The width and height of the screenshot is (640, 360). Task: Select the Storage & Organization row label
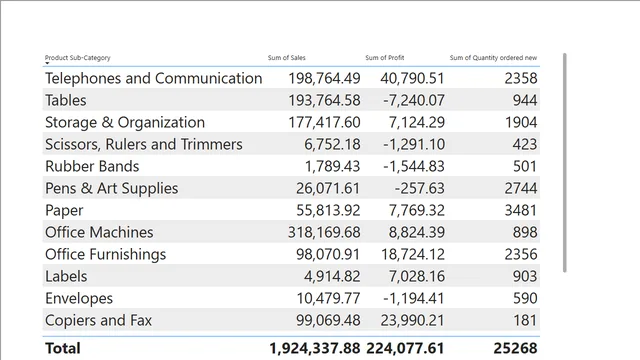point(125,122)
